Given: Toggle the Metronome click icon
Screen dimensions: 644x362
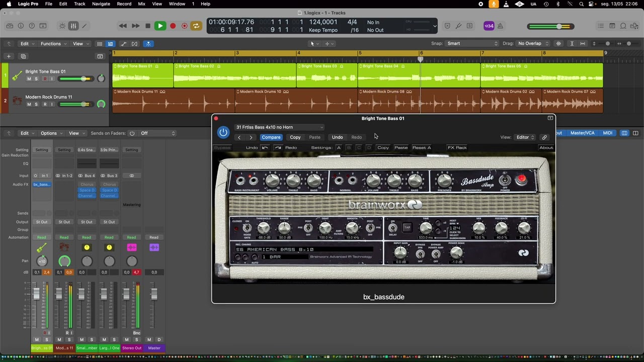Looking at the screenshot, I should click(501, 26).
